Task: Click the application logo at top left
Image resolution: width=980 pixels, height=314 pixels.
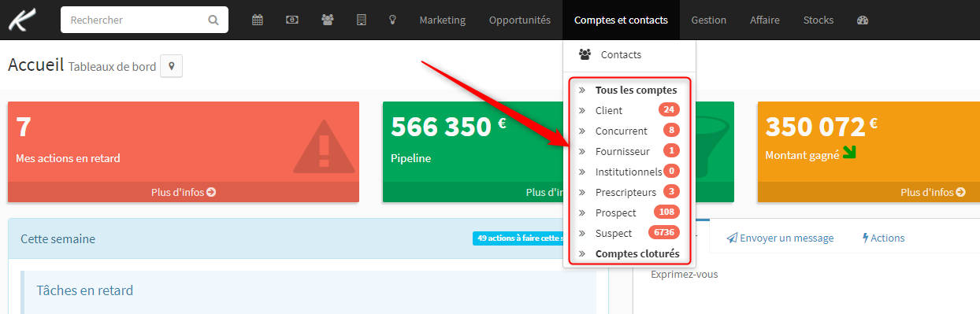Action: (24, 20)
